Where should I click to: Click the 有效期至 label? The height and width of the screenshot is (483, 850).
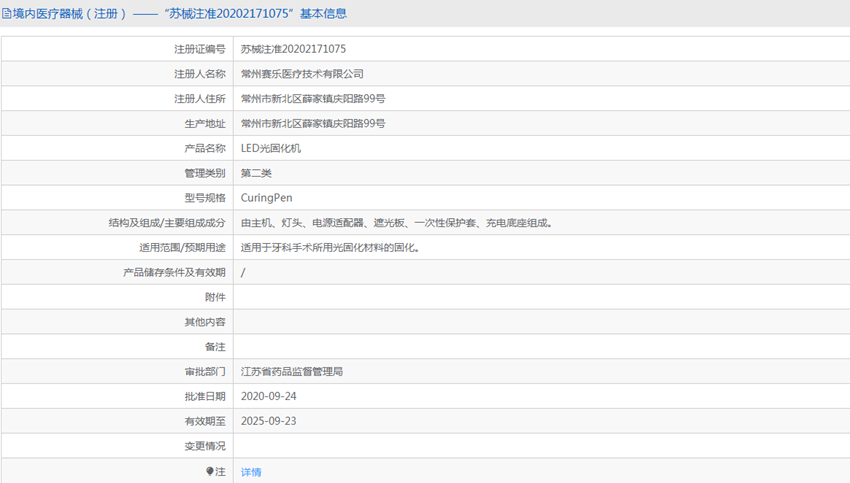pyautogui.click(x=205, y=421)
